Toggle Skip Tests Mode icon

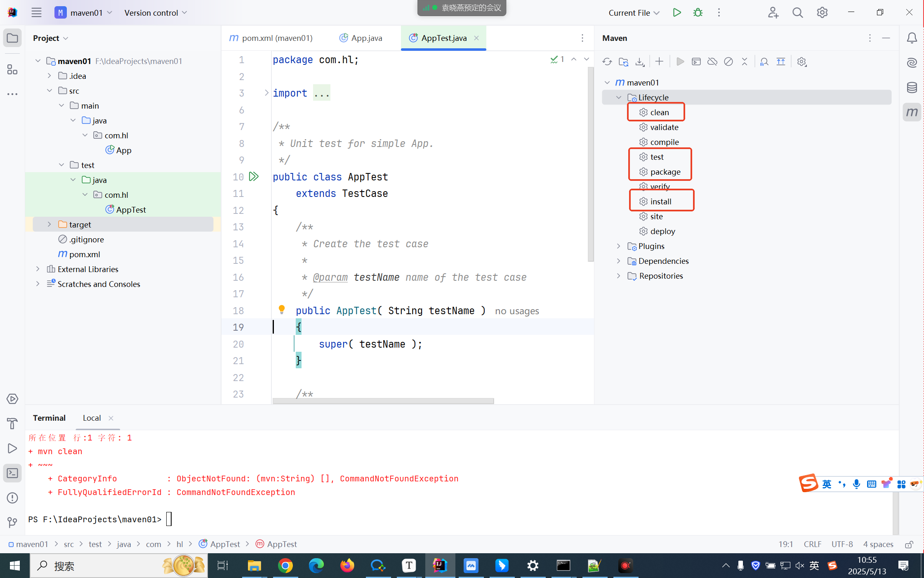point(728,62)
